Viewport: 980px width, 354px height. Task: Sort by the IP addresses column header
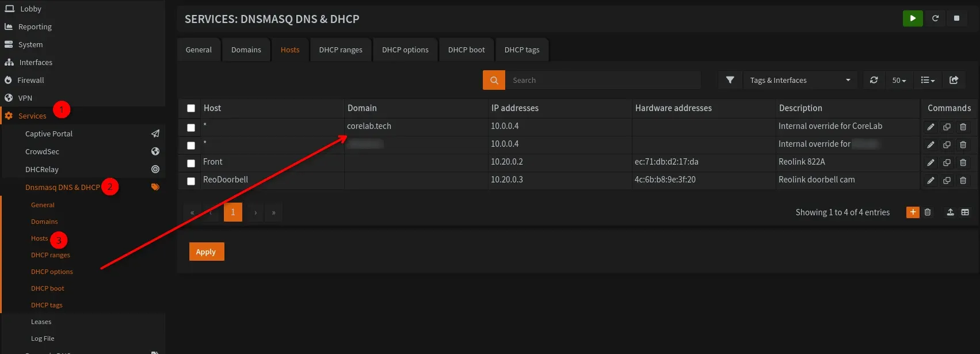click(x=515, y=108)
